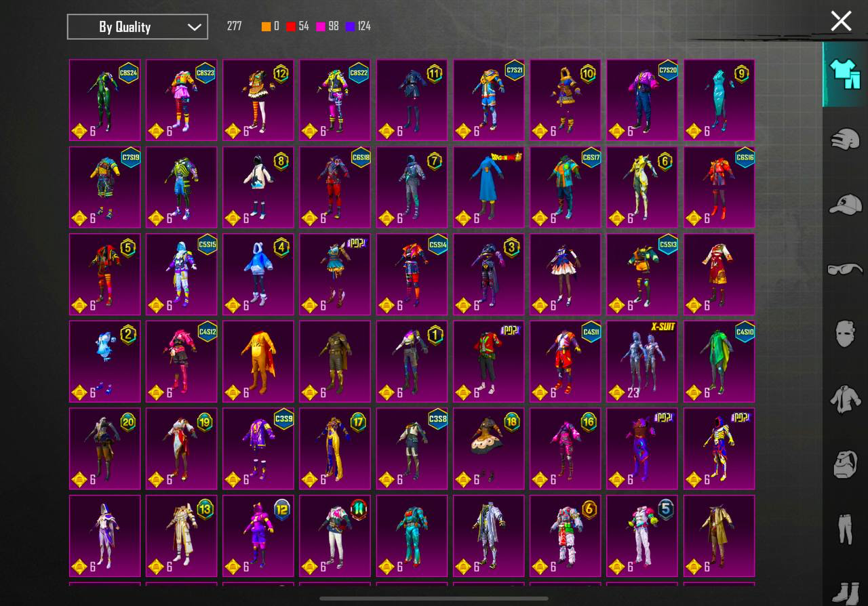Open the sunglasses eyewear category
This screenshot has height=606, width=868.
845,269
